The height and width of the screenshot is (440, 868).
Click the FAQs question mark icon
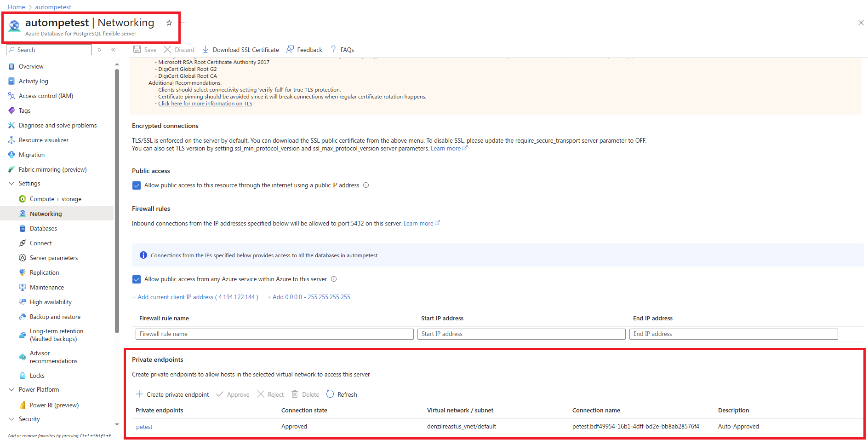(333, 50)
